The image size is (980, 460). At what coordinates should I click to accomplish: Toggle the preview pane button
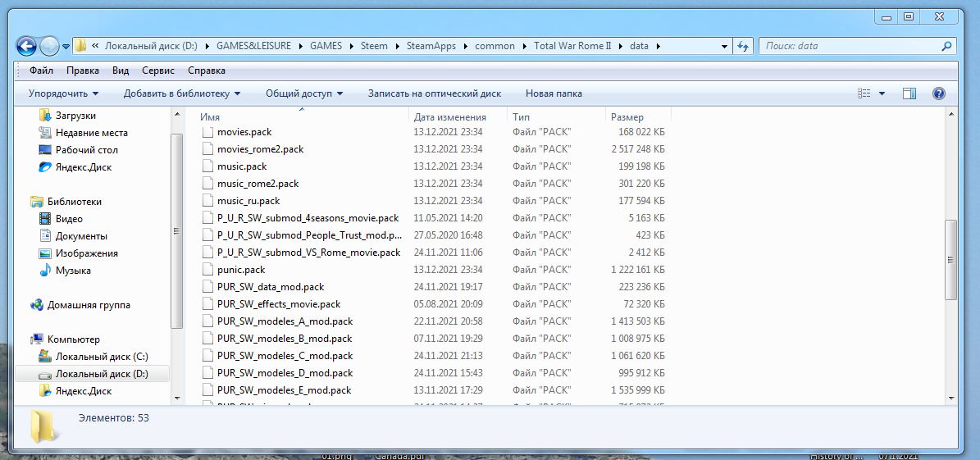pos(909,93)
